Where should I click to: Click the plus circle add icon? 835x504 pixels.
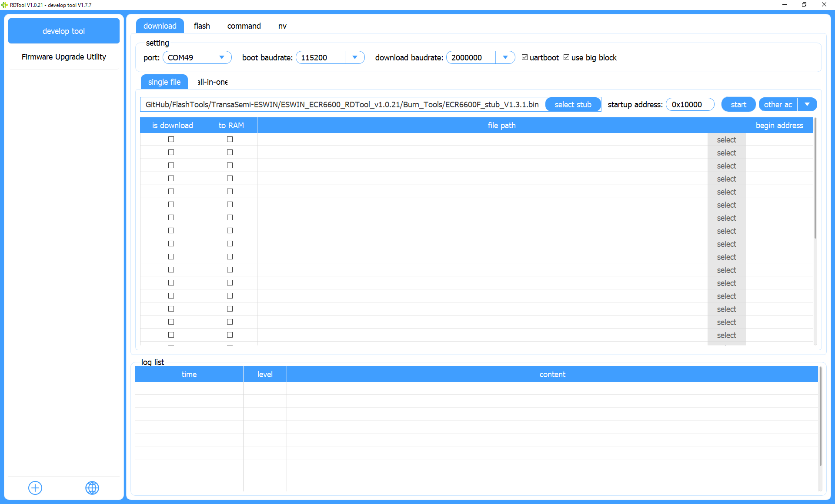(x=35, y=487)
